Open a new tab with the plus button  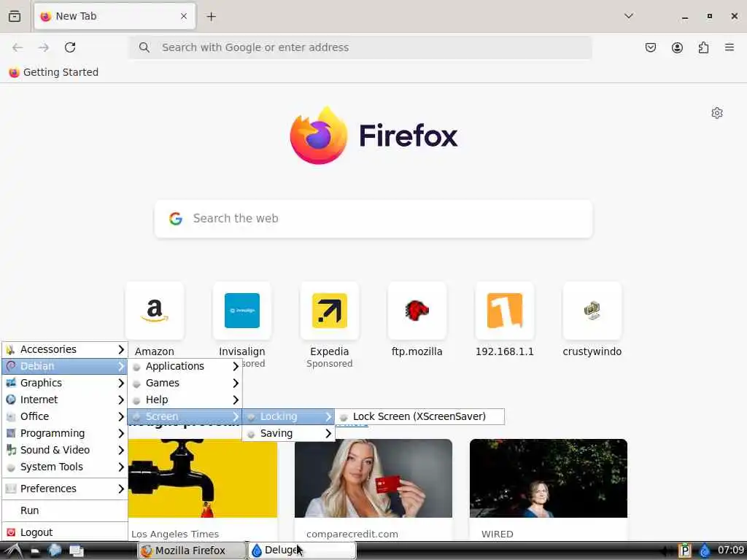[x=211, y=17]
